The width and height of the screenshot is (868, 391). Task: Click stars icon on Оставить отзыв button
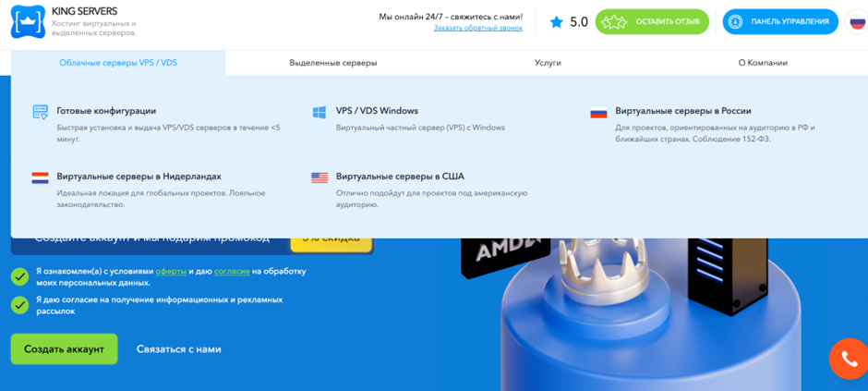click(614, 22)
